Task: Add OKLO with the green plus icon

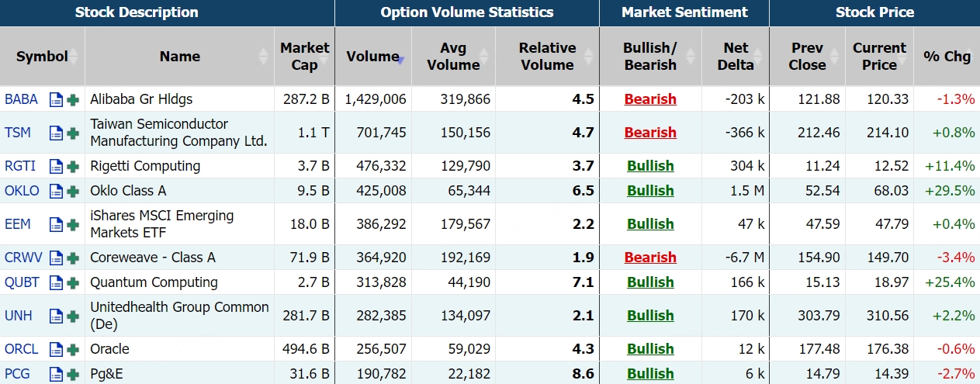Action: [73, 191]
